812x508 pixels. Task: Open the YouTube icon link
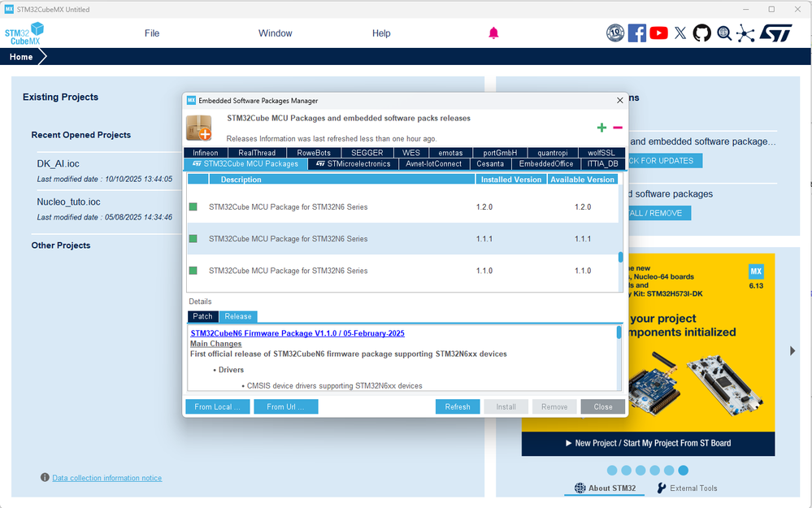658,33
